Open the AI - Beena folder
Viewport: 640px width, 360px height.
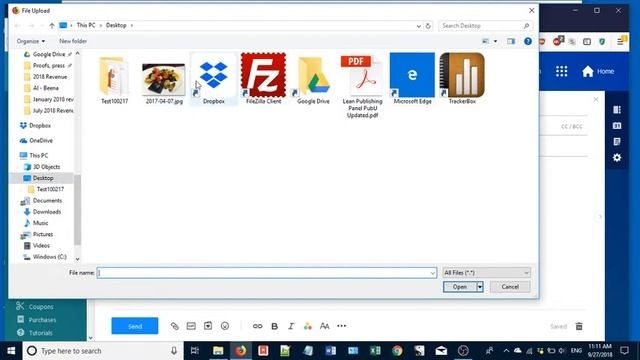pos(45,88)
